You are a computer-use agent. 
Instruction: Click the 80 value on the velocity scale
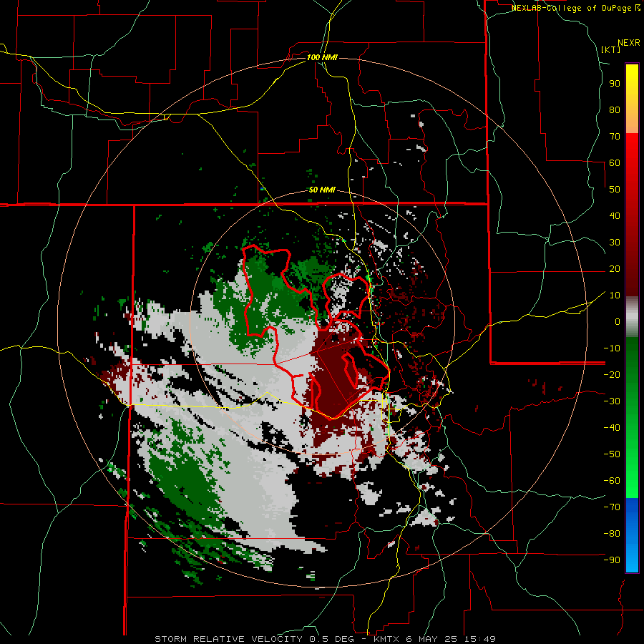click(615, 109)
